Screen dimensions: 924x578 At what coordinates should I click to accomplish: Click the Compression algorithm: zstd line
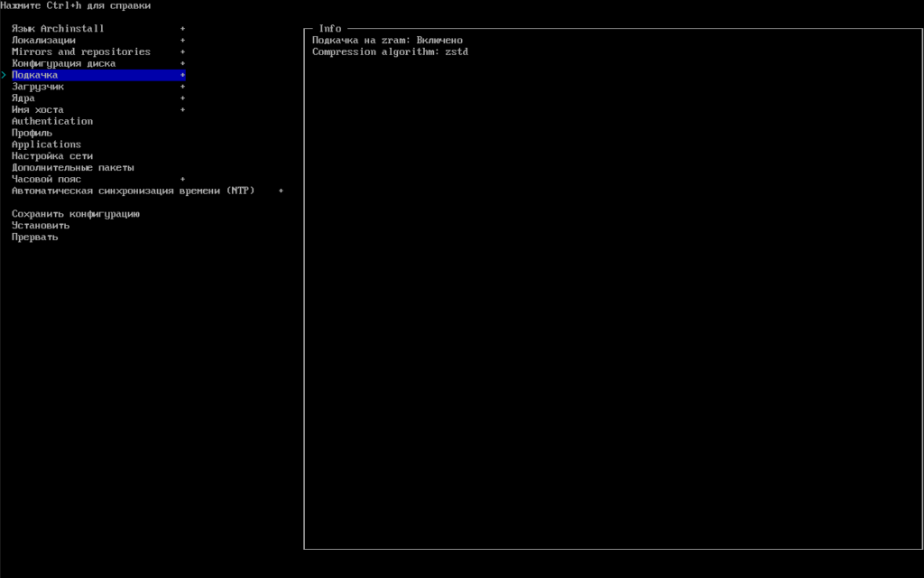[390, 52]
